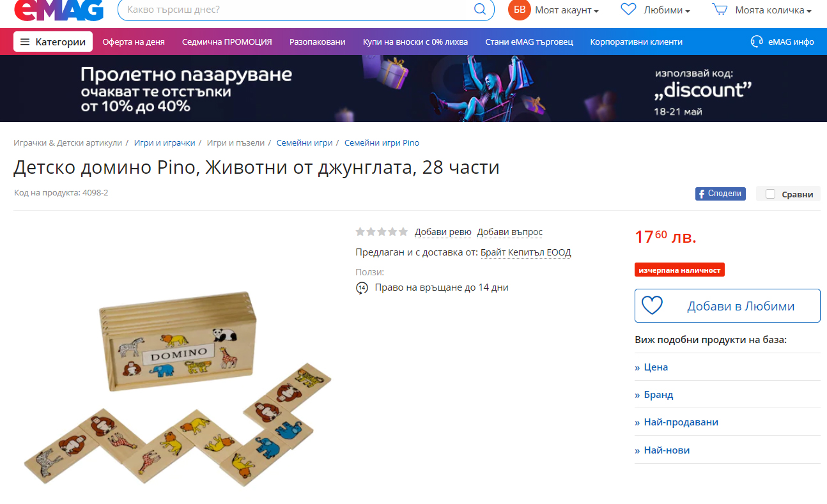The width and height of the screenshot is (827, 504).
Task: Tick the Сравни compare checkbox
Action: 770,194
